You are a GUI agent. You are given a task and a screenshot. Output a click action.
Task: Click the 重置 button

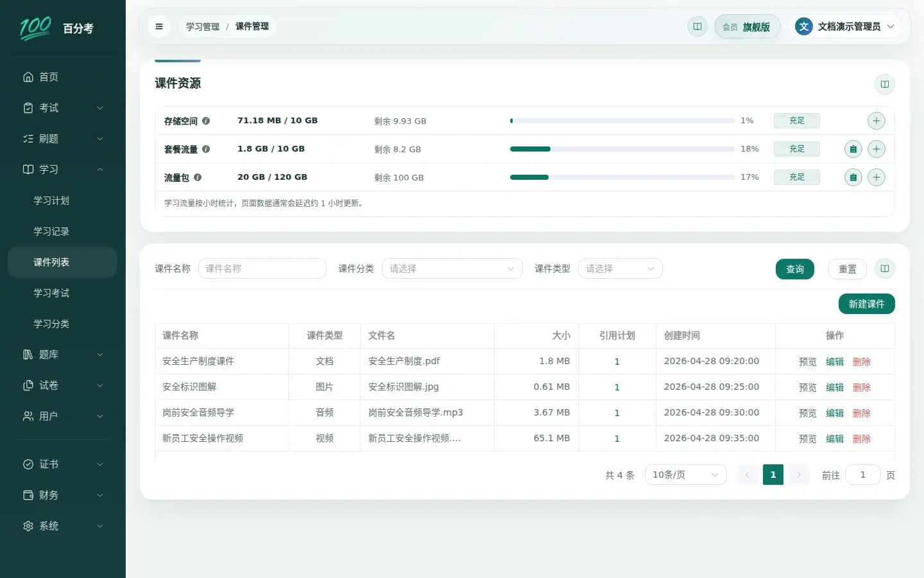pos(848,269)
